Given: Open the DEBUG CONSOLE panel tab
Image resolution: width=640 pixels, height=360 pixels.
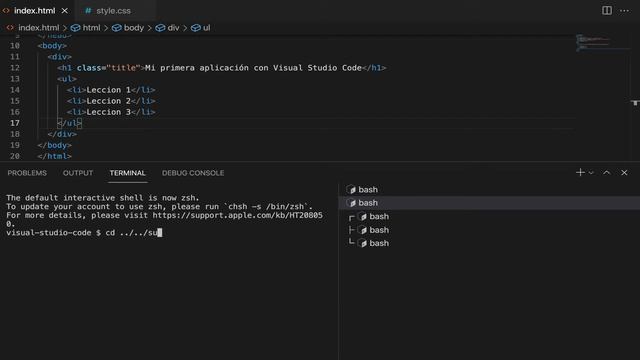Looking at the screenshot, I should [193, 173].
